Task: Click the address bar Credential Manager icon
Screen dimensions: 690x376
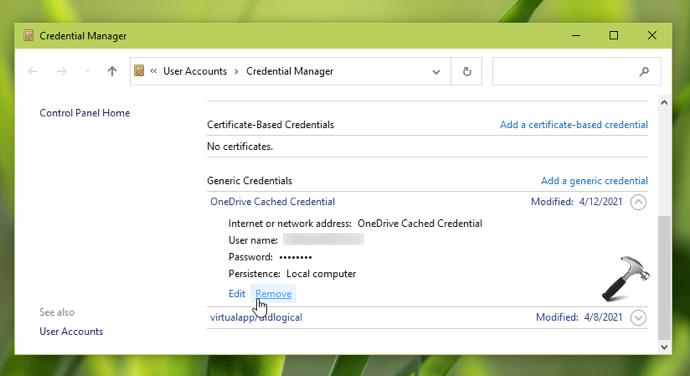Action: click(x=139, y=71)
